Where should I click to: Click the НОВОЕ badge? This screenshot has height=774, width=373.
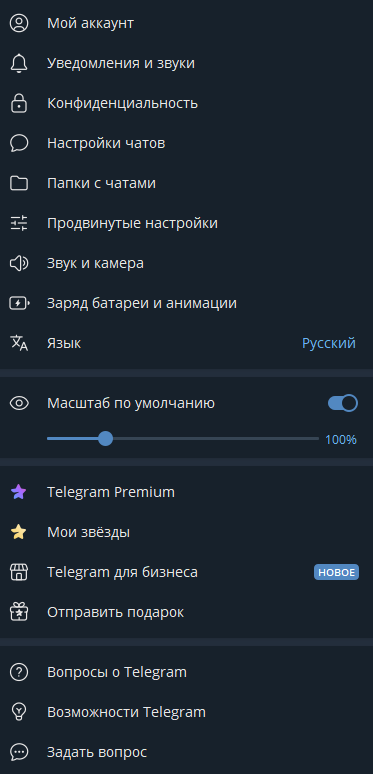tap(336, 572)
